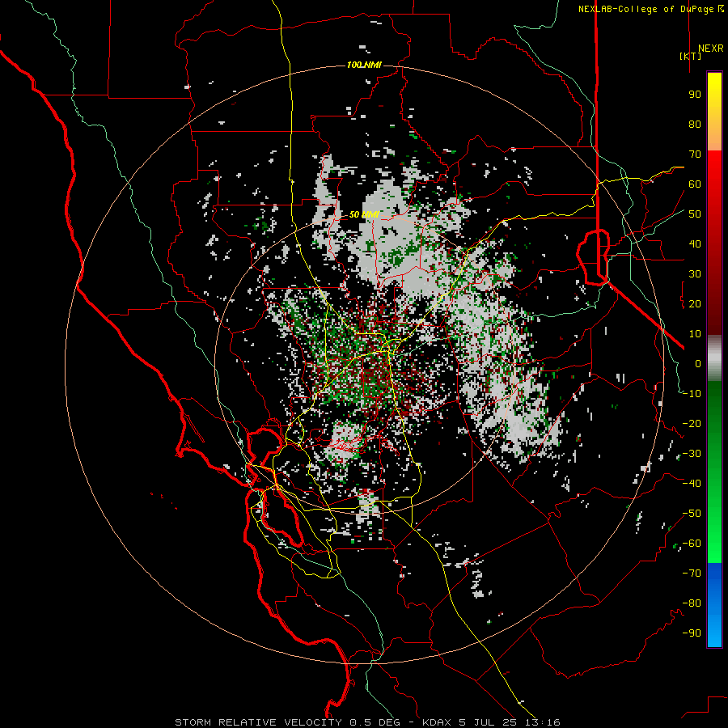Select the 20 tick label on the scale
The width and height of the screenshot is (728, 728).
[695, 304]
